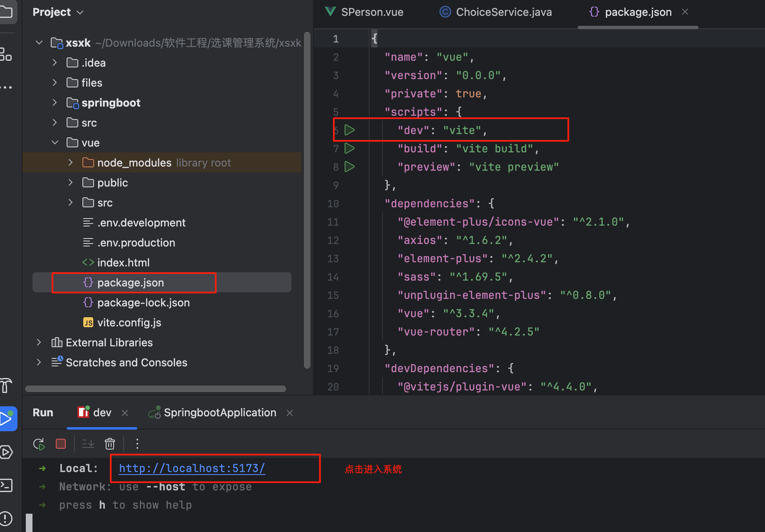Viewport: 765px width, 532px height.
Task: Open the Problems tool window
Action: (7, 518)
